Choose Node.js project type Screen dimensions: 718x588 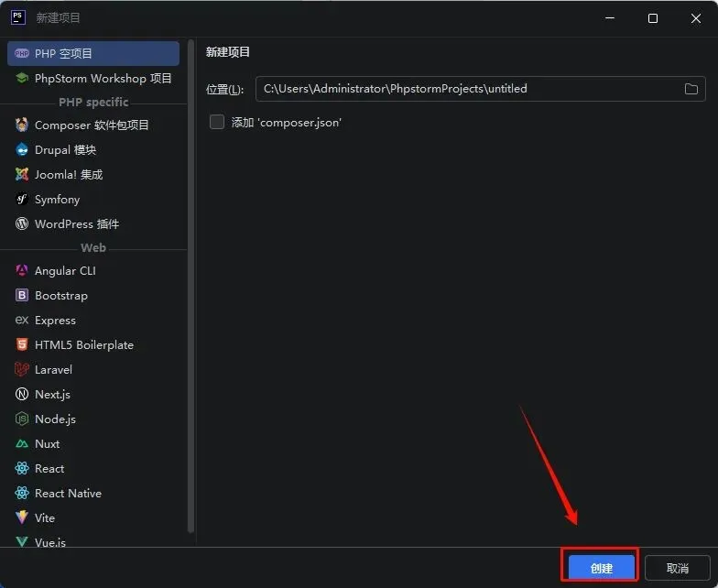[93, 419]
